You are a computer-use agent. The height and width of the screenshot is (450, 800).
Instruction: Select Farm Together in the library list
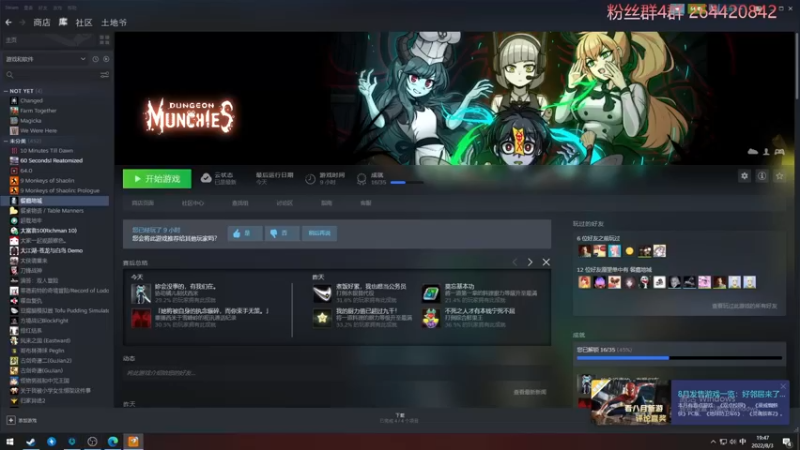[x=38, y=111]
